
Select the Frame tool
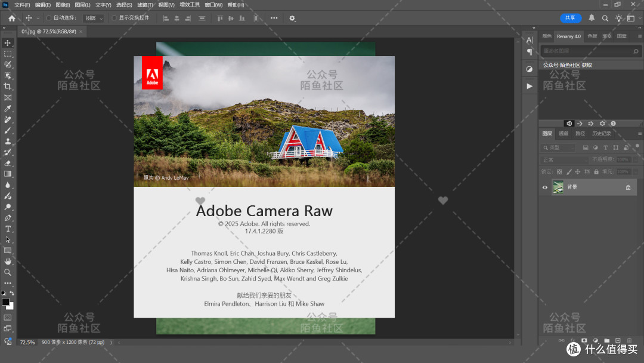[7, 97]
